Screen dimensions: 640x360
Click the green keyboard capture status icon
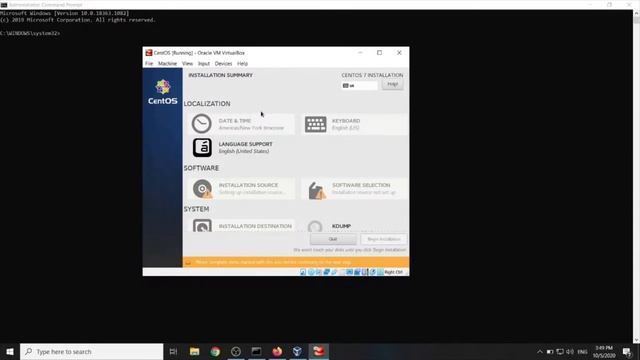380,272
